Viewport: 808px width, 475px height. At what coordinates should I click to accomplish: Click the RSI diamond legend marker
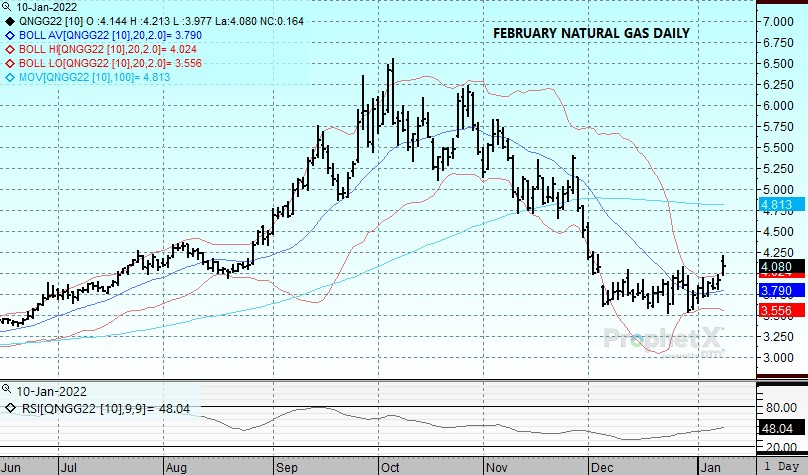coord(11,407)
